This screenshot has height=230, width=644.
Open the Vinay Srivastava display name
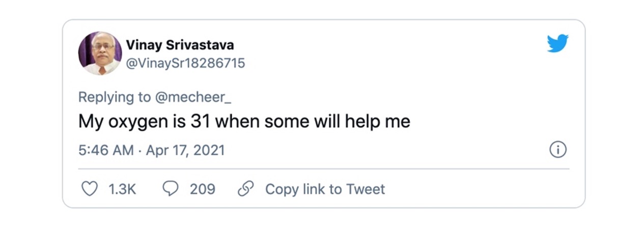(180, 45)
